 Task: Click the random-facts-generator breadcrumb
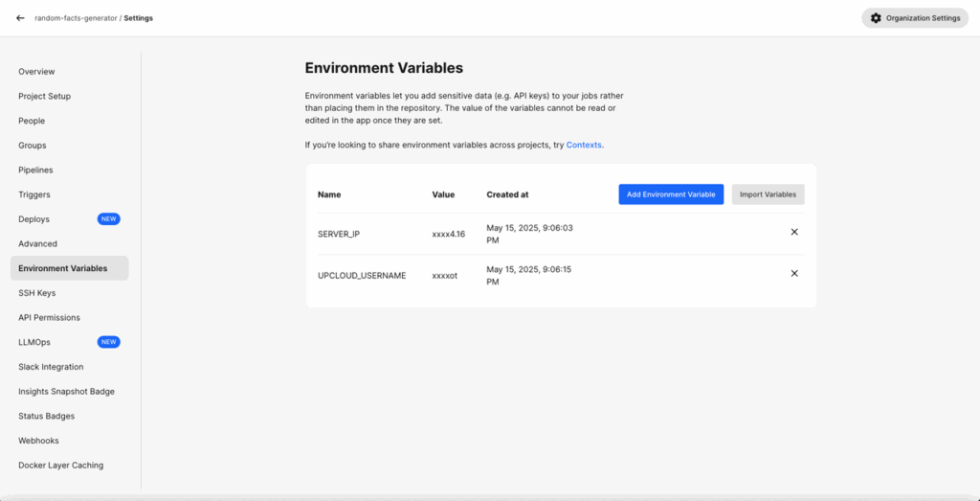click(76, 18)
